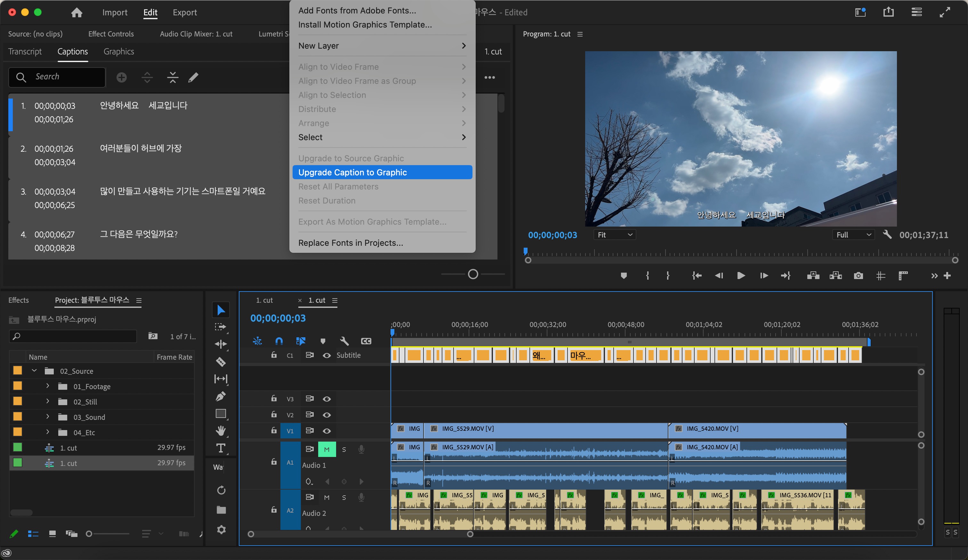
Task: Click the Export workspace button
Action: pos(184,12)
